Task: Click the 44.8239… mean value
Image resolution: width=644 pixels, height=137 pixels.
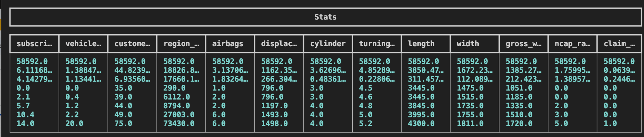Action: pos(132,70)
